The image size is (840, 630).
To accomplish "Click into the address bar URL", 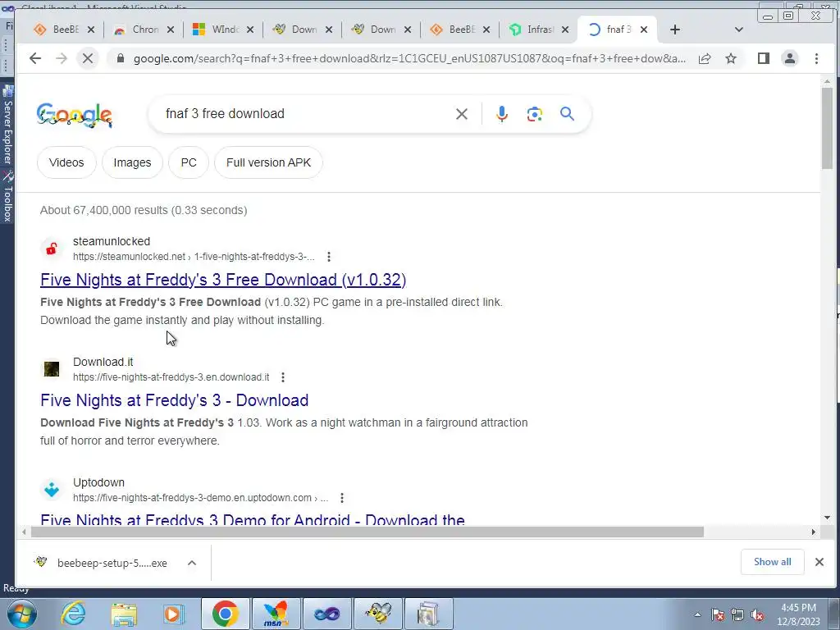I will [410, 58].
